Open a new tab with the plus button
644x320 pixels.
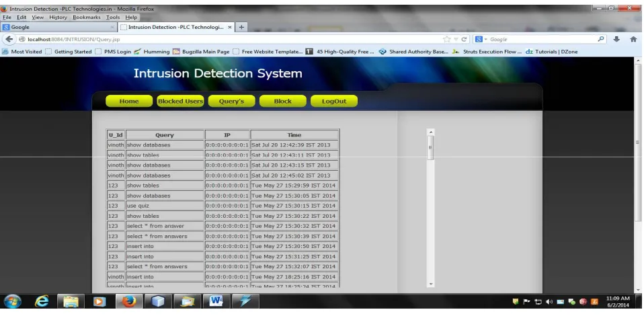pos(241,27)
